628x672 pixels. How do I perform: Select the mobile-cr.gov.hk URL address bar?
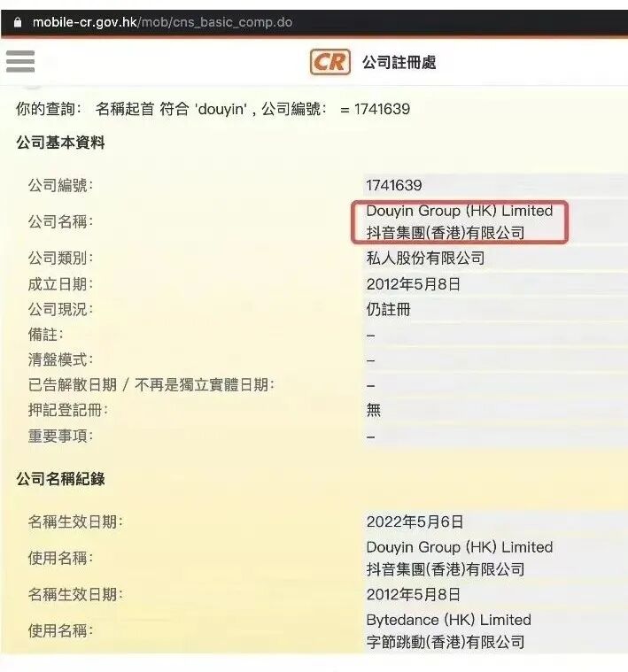[162, 22]
